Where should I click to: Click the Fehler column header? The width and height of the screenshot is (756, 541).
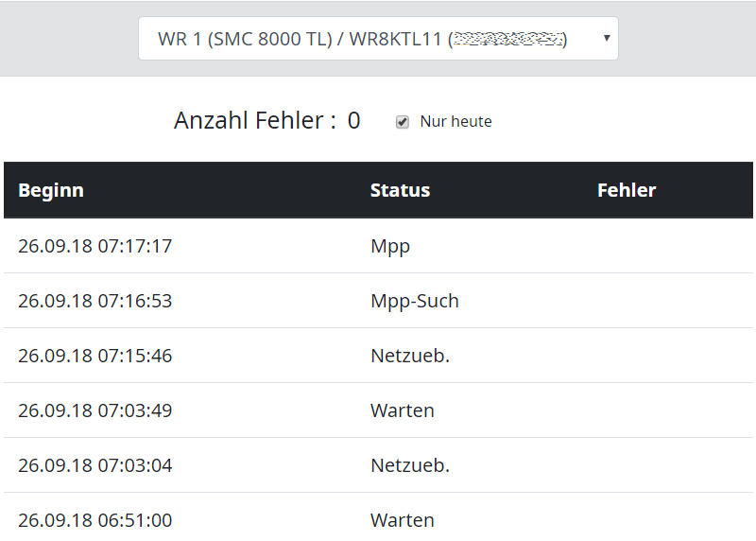(x=627, y=190)
